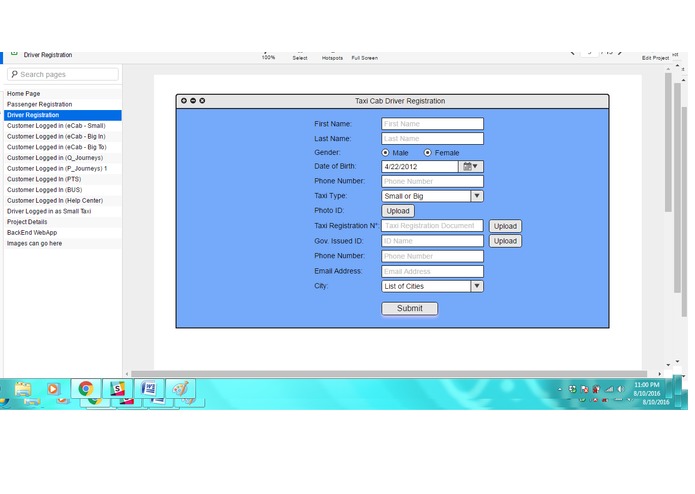Open Driver Logged in as Small Taxi page
This screenshot has height=494, width=695.
tap(62, 211)
